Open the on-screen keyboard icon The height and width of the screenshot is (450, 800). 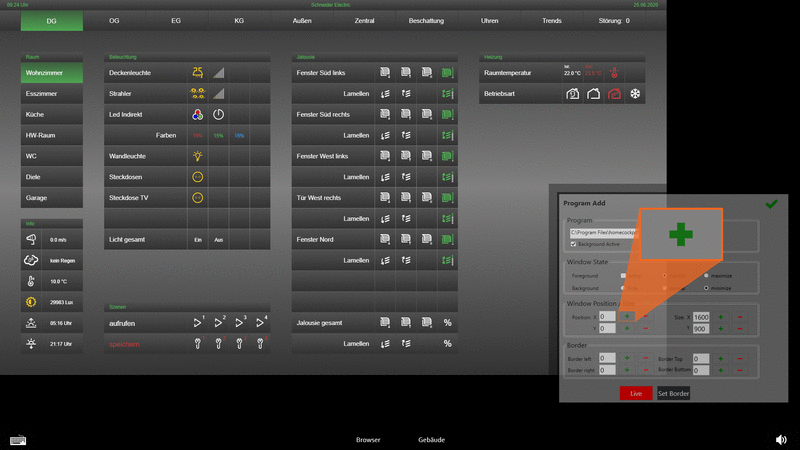[18, 439]
